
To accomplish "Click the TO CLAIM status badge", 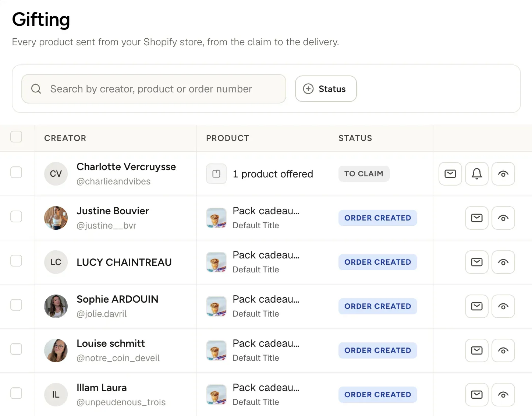I will pyautogui.click(x=364, y=174).
